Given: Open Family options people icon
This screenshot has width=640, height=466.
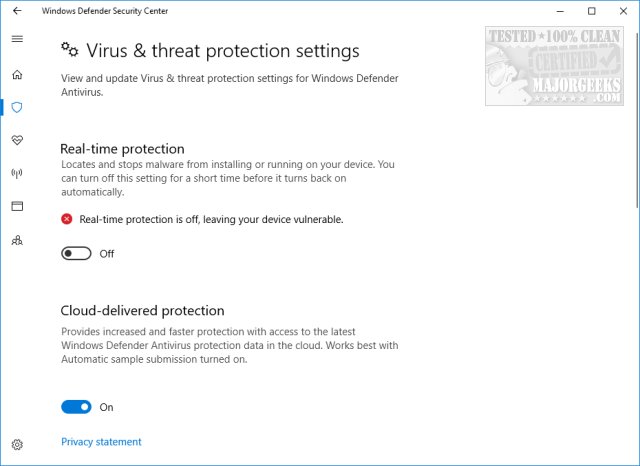Looking at the screenshot, I should [17, 240].
